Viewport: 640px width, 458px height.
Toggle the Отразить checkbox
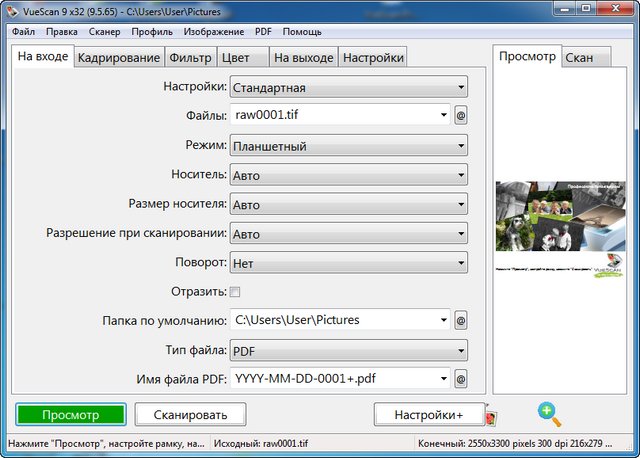[235, 292]
